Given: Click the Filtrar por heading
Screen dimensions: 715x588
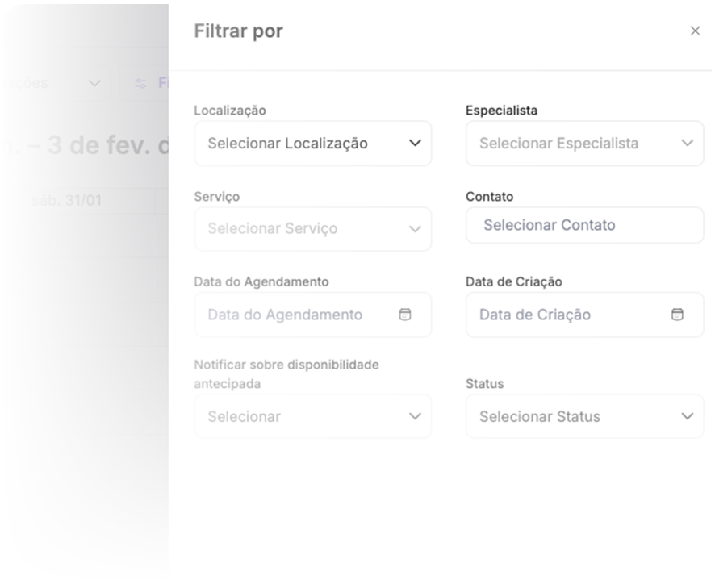Looking at the screenshot, I should pyautogui.click(x=239, y=32).
